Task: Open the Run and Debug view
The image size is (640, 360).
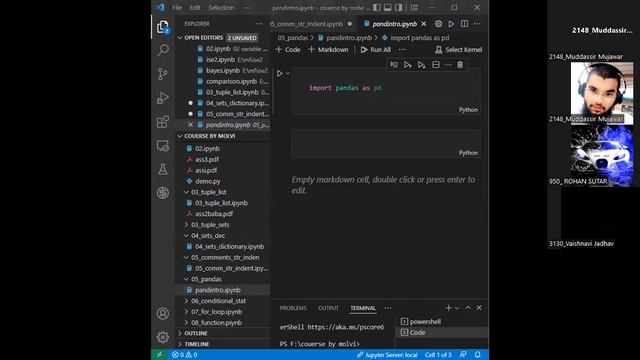Action: pyautogui.click(x=163, y=98)
